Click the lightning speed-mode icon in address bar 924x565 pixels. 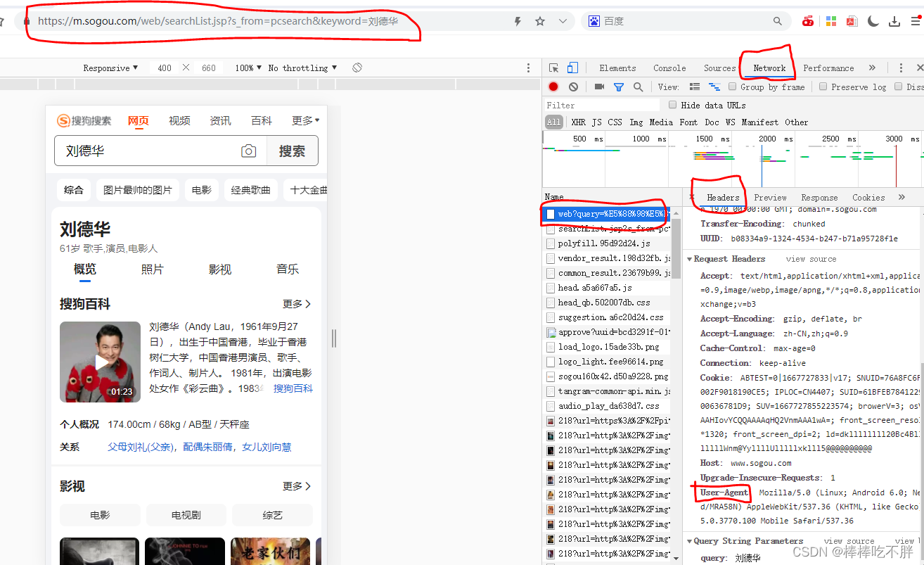518,22
